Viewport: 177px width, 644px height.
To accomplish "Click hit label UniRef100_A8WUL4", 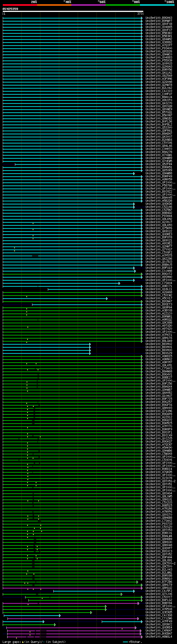I will click(159, 637).
